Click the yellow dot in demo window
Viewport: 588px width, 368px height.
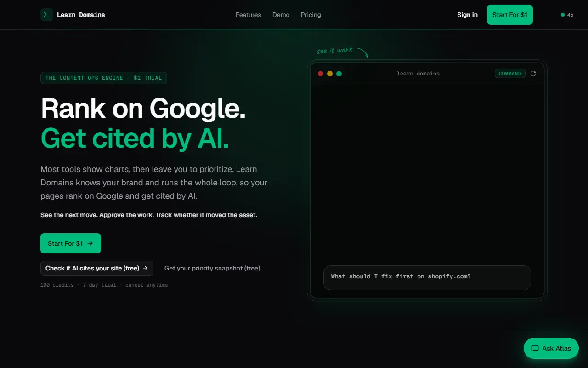(330, 74)
